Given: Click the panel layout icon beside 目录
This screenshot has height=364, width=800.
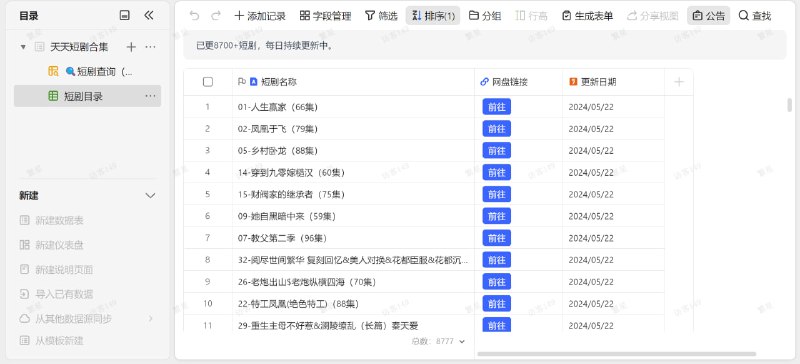Looking at the screenshot, I should coord(124,15).
